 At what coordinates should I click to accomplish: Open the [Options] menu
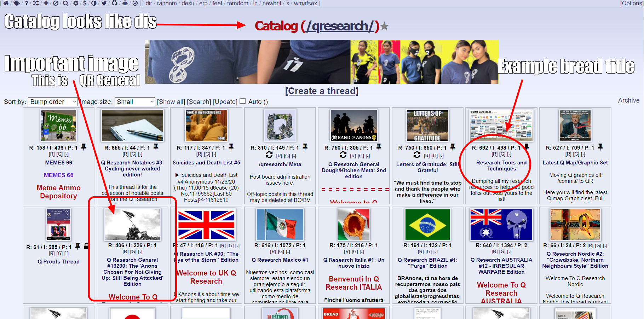(x=631, y=3)
